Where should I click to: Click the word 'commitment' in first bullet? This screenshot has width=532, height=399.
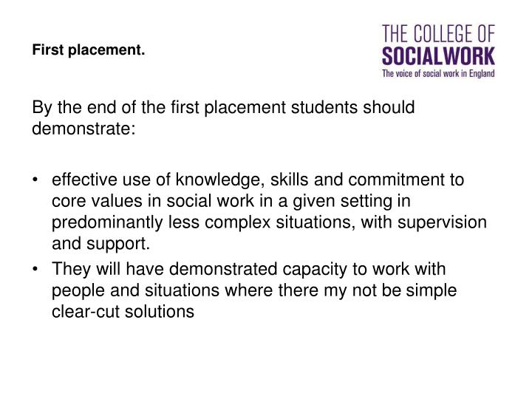pyautogui.click(x=415, y=178)
